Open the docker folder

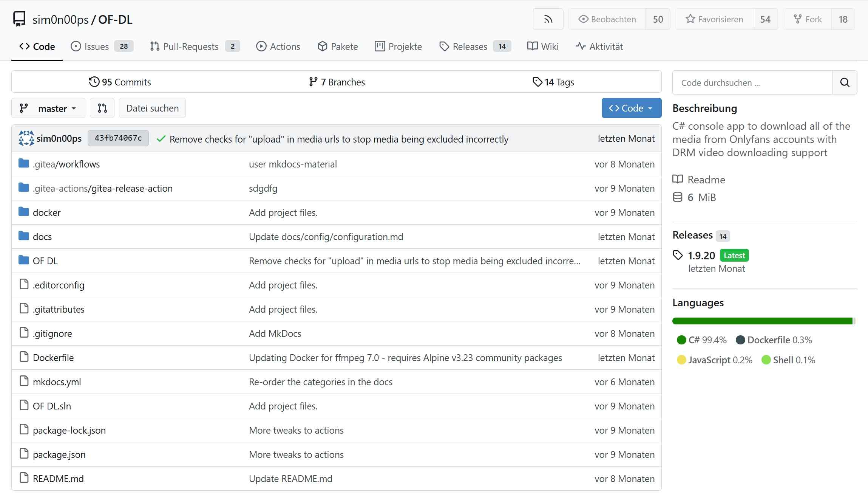[46, 212]
